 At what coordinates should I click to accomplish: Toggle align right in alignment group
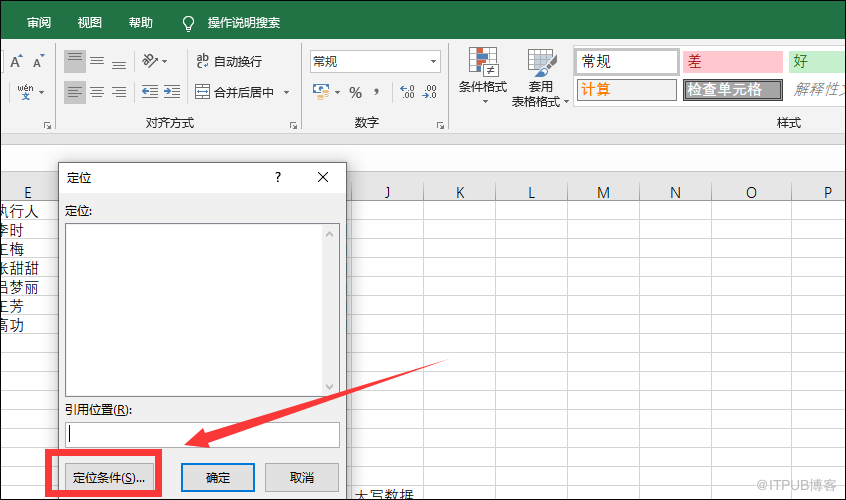click(119, 92)
